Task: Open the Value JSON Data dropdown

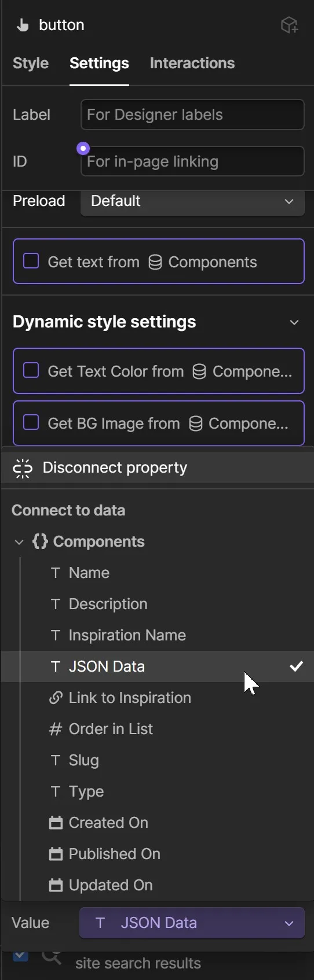Action: click(192, 923)
